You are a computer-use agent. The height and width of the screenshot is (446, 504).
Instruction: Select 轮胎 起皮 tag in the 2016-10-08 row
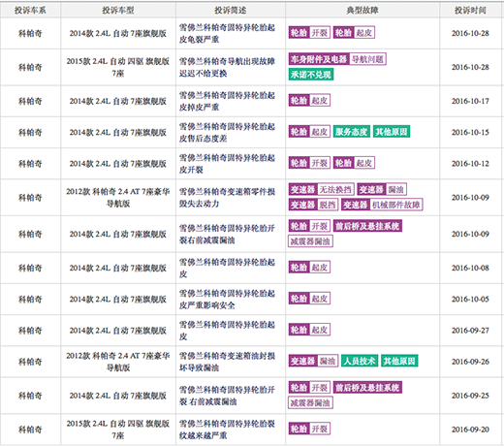[309, 268]
